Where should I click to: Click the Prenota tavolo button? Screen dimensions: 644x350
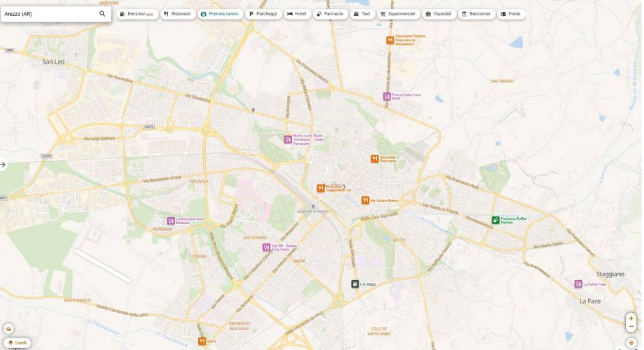coord(219,14)
